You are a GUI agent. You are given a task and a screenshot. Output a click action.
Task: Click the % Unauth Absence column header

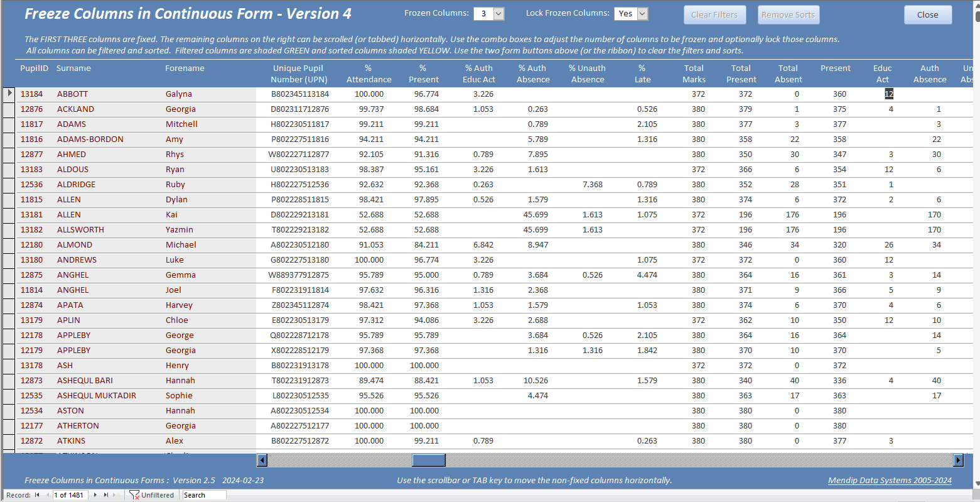(x=588, y=74)
